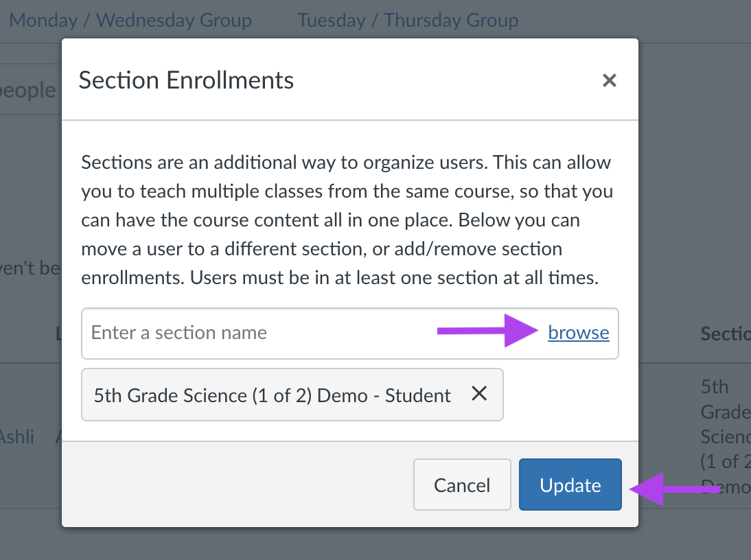The width and height of the screenshot is (751, 560).
Task: Remove the 5th Grade Science section token
Action: [x=479, y=394]
